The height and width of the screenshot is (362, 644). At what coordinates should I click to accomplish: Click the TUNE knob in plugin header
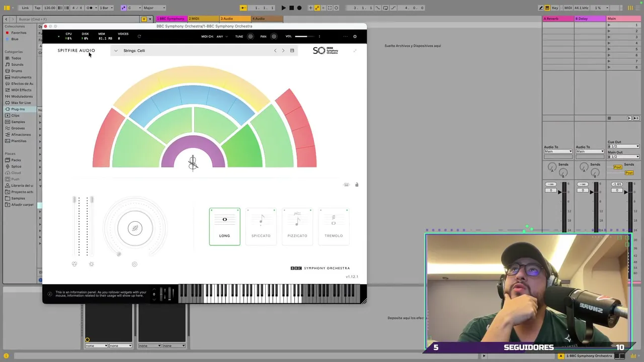click(251, 36)
